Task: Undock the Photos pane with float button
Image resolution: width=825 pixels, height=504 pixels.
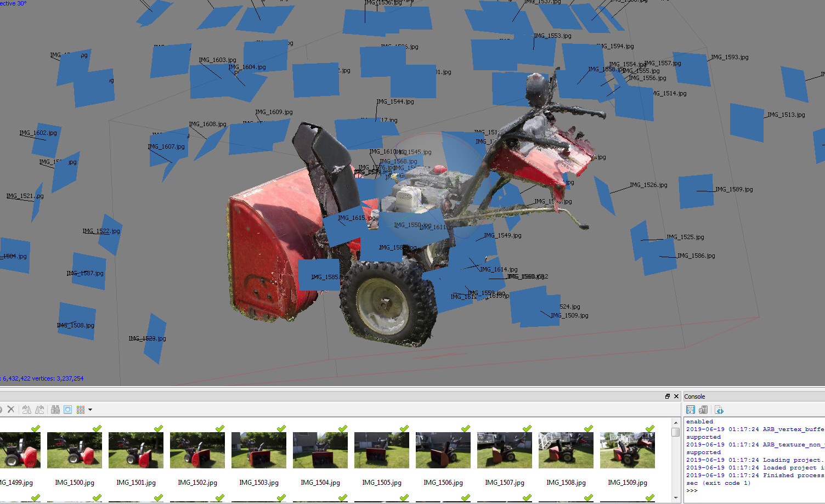Action: coord(668,396)
